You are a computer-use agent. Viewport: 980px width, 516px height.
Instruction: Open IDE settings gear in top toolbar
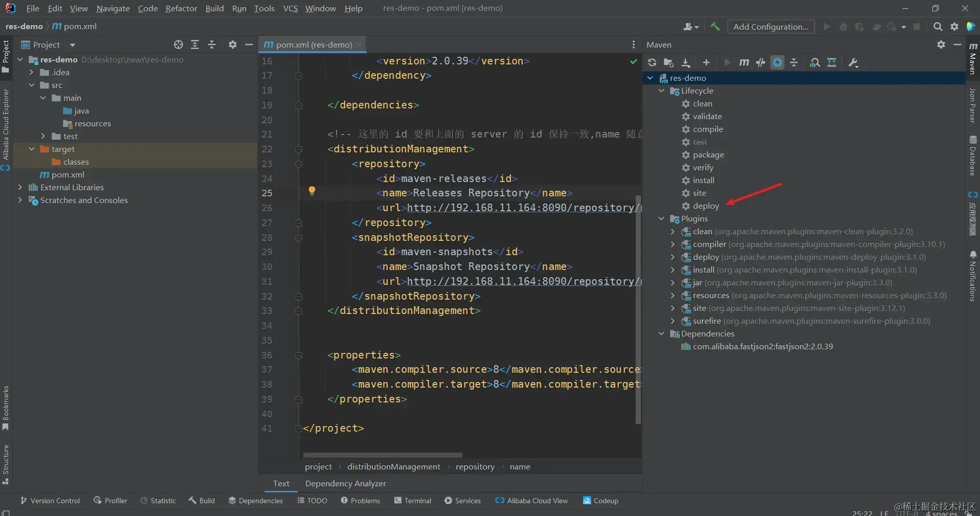954,27
